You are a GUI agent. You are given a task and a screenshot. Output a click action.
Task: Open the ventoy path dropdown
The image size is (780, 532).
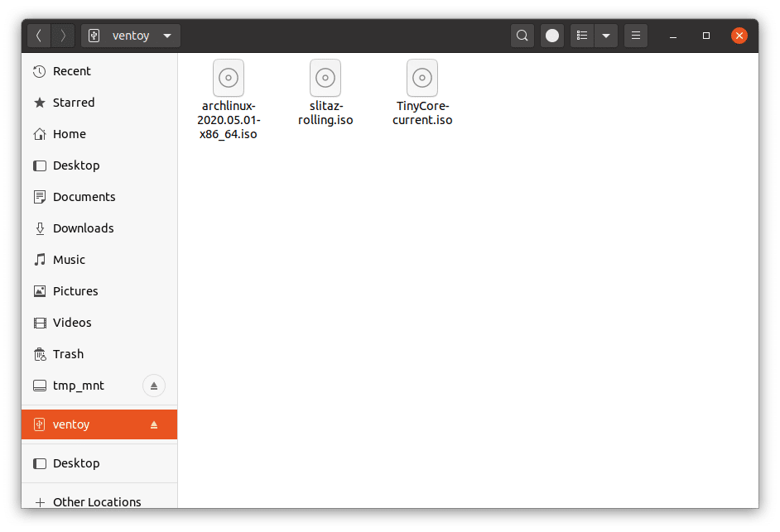click(166, 36)
